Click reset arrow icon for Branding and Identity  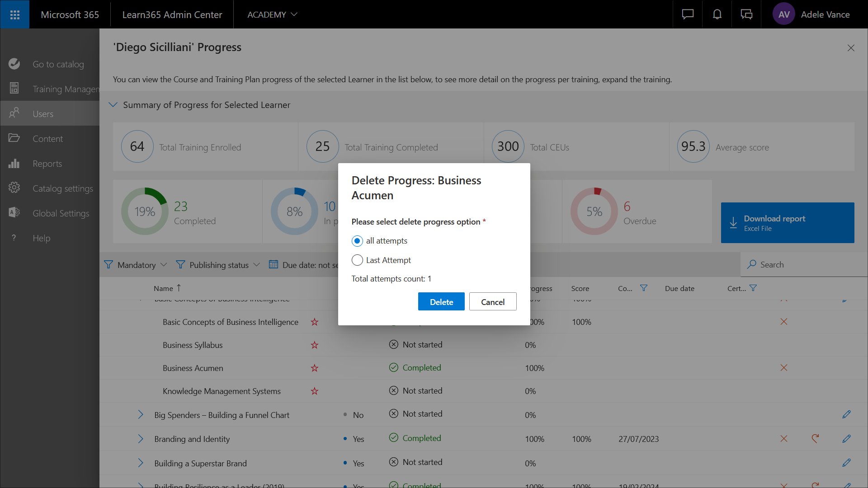pyautogui.click(x=815, y=438)
